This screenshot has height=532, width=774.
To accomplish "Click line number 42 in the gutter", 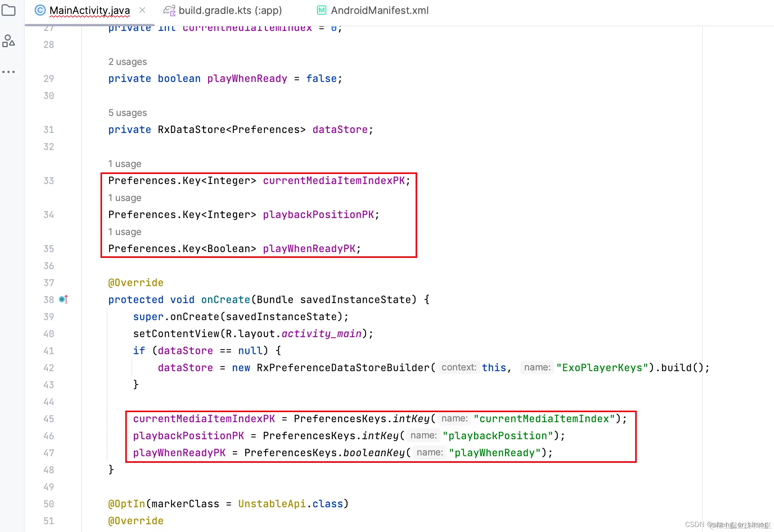I will 49,368.
